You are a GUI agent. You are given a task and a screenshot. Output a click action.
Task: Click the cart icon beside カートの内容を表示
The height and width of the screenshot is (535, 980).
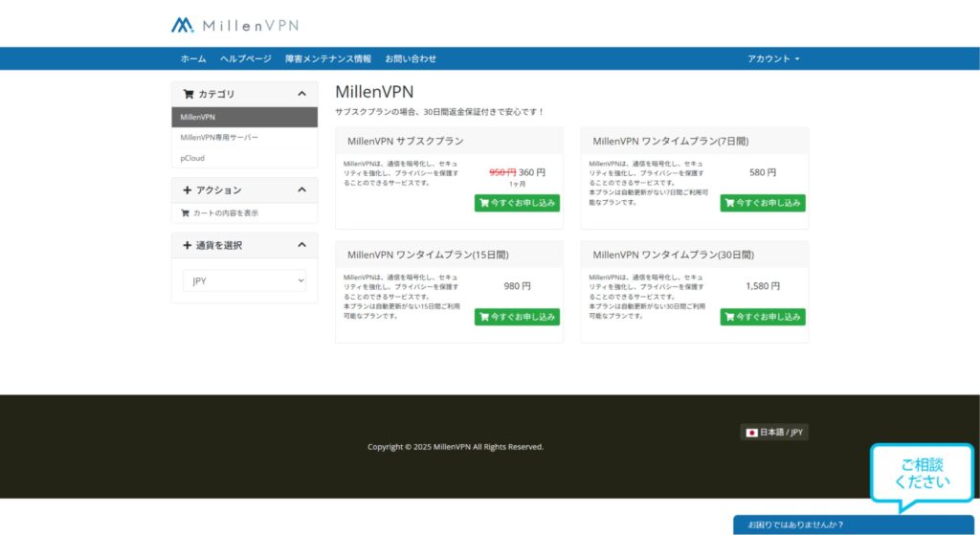pos(185,213)
